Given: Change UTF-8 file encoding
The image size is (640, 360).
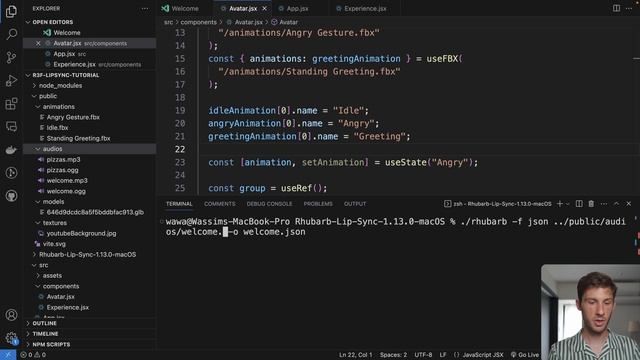Looking at the screenshot, I should pos(423,355).
